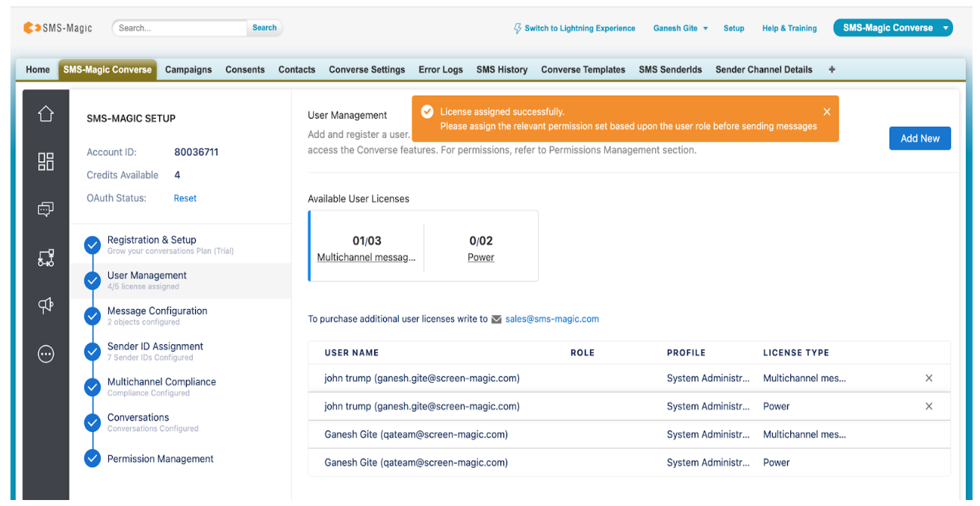Open the more options ellipsis icon
Viewport: 980px width, 506px height.
(x=46, y=354)
